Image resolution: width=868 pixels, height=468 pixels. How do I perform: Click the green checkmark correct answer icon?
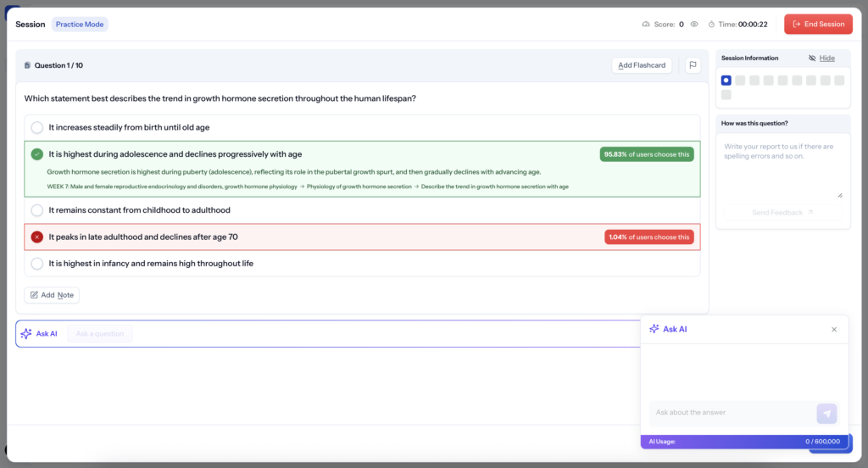coord(37,154)
